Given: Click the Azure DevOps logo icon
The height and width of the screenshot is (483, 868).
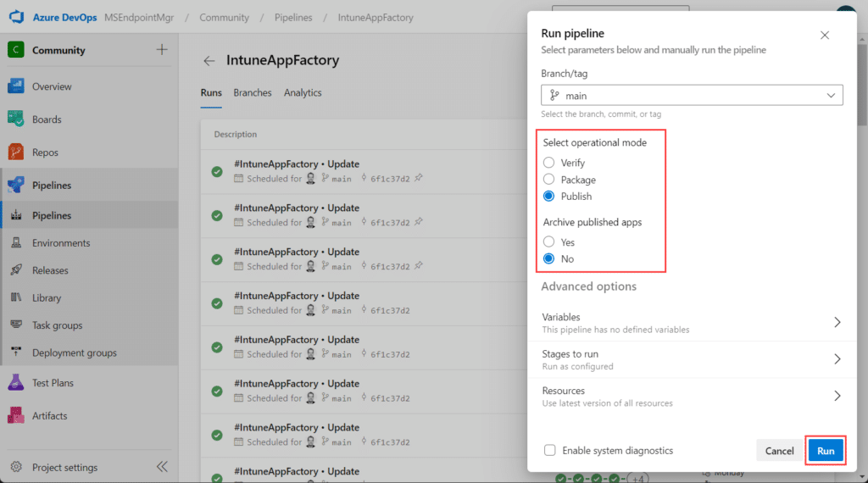Looking at the screenshot, I should click(17, 17).
